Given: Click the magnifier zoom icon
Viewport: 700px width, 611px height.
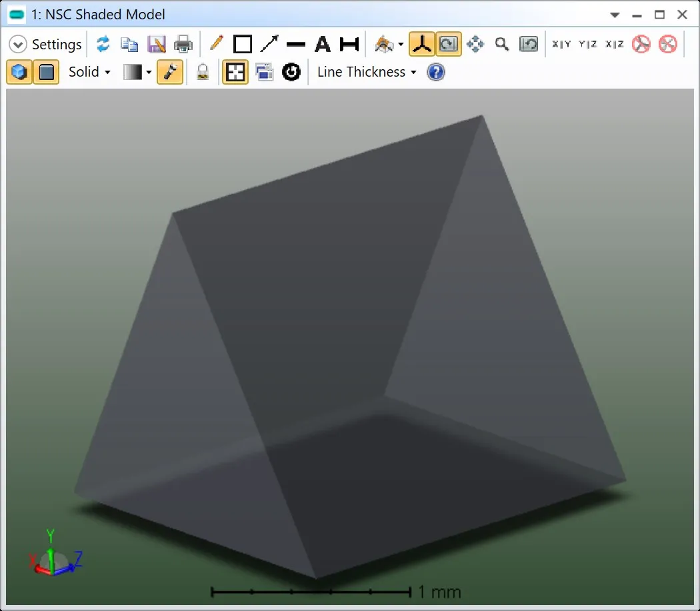Looking at the screenshot, I should coord(502,45).
